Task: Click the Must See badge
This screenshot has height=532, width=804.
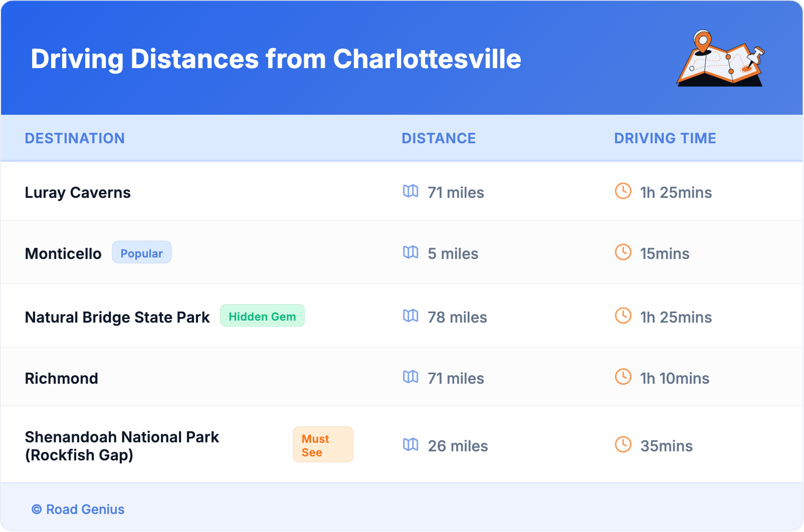Action: click(323, 445)
